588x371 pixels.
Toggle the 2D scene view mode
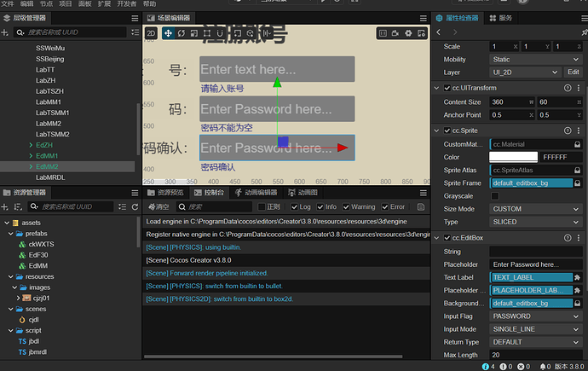[x=151, y=33]
